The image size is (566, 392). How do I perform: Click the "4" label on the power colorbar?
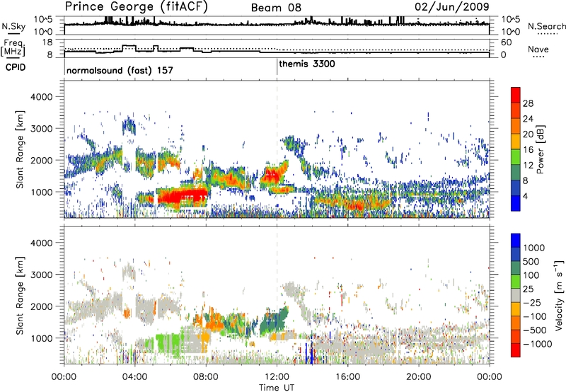pos(525,196)
